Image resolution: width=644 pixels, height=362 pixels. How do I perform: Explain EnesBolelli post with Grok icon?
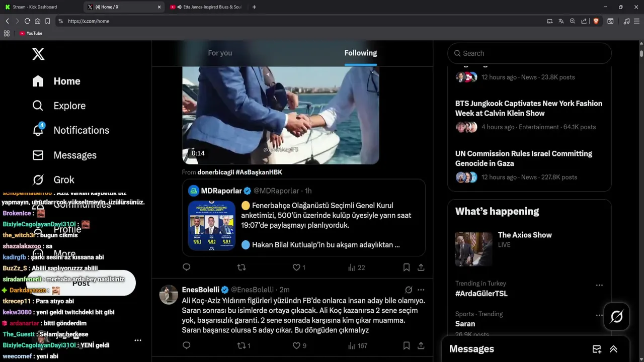click(409, 290)
